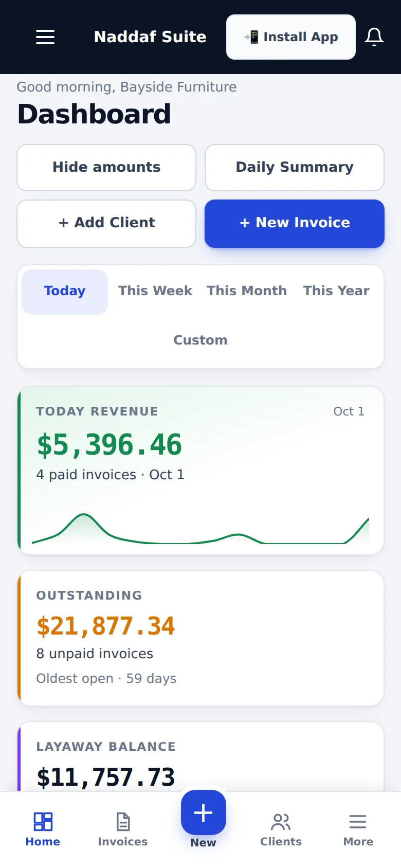The height and width of the screenshot is (868, 401).
Task: Open the Outstanding amount $21,877.34
Action: [106, 626]
